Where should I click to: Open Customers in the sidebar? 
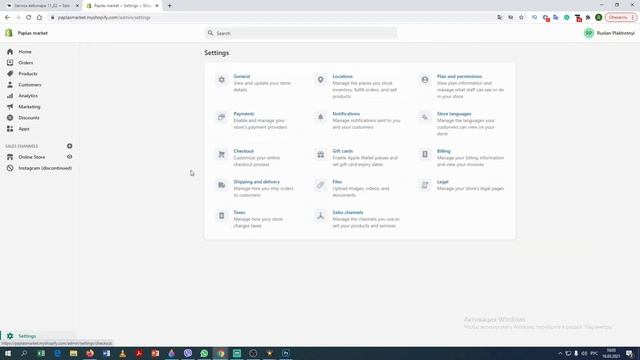(x=30, y=85)
